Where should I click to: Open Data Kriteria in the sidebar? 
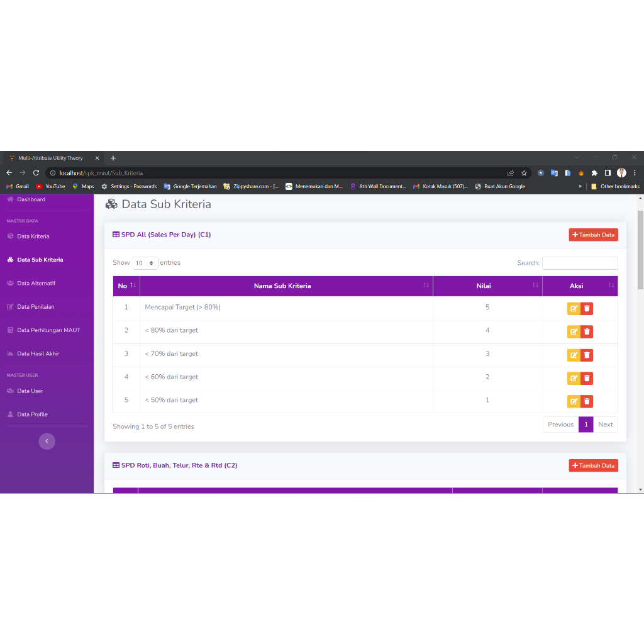pyautogui.click(x=28, y=236)
